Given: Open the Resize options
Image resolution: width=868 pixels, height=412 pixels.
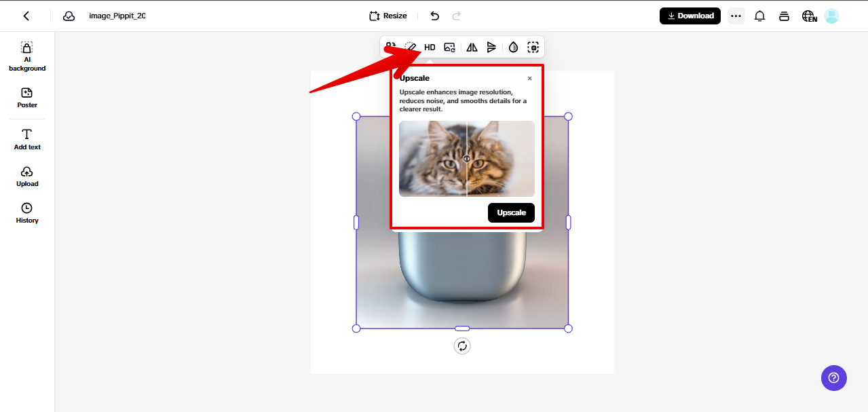Looking at the screenshot, I should 387,16.
